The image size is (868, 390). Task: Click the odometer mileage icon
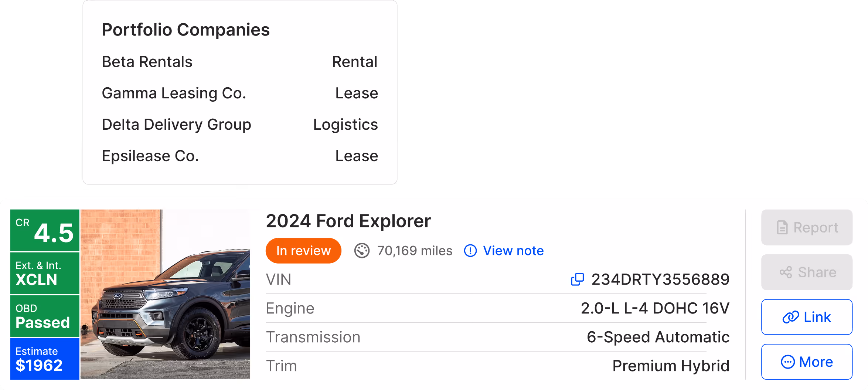tap(362, 251)
